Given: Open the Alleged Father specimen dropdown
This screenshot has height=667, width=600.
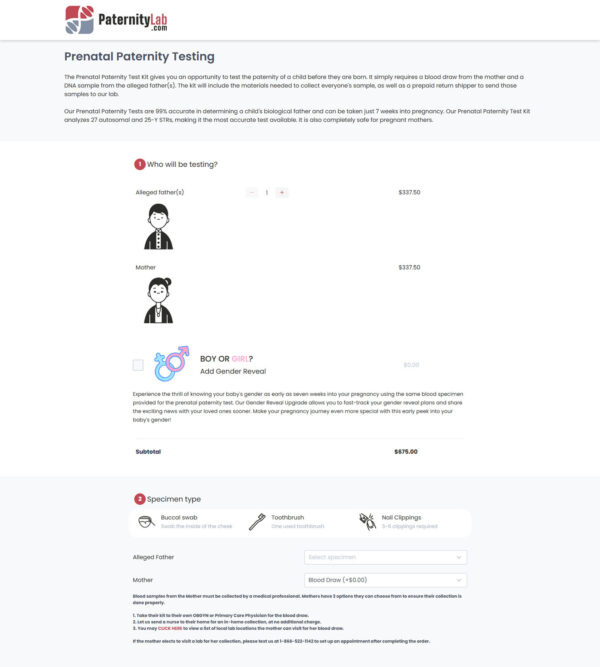Looking at the screenshot, I should [x=385, y=557].
